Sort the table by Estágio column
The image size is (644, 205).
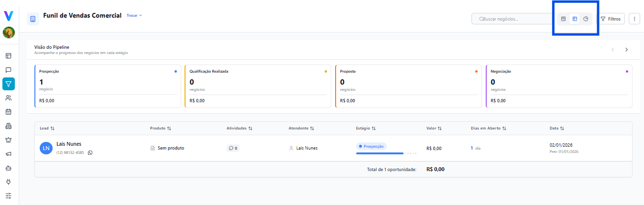click(366, 129)
